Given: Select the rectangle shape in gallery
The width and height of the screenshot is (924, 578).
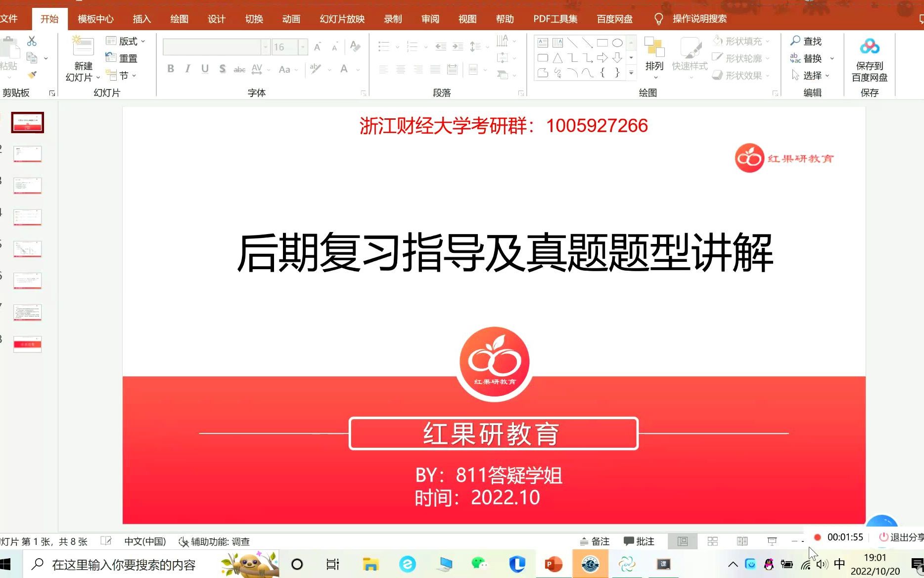Looking at the screenshot, I should (602, 43).
